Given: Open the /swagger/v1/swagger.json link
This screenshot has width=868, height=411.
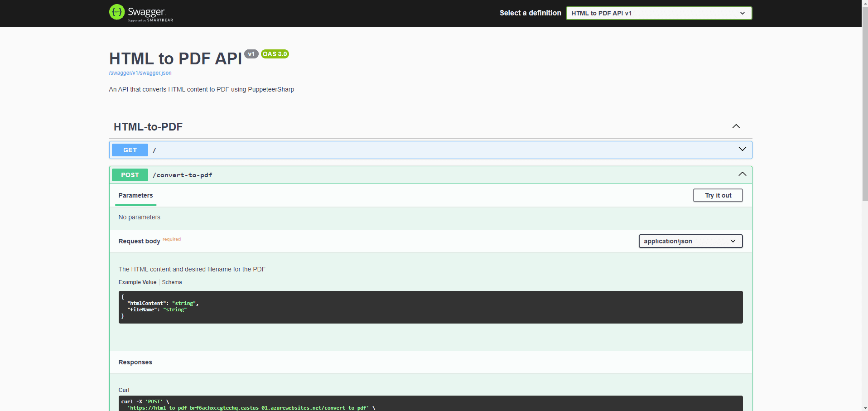Looking at the screenshot, I should (140, 73).
